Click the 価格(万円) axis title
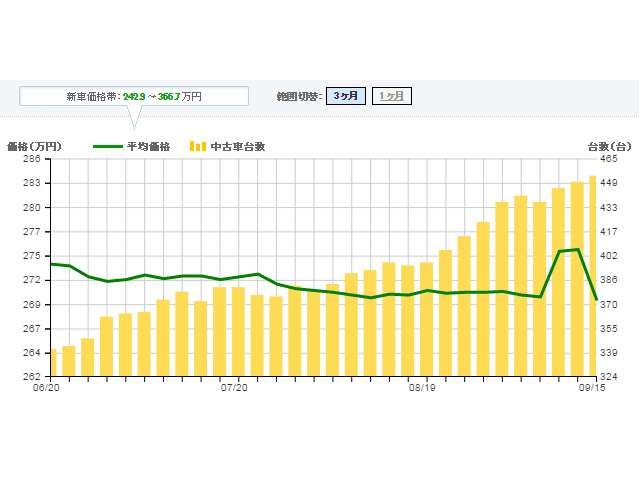640x480 pixels. pyautogui.click(x=34, y=146)
